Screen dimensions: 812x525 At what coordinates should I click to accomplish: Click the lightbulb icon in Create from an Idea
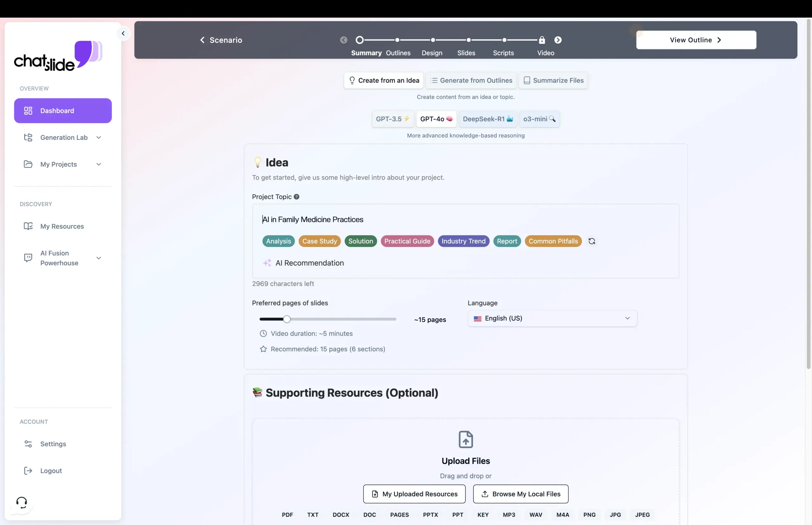pyautogui.click(x=352, y=81)
